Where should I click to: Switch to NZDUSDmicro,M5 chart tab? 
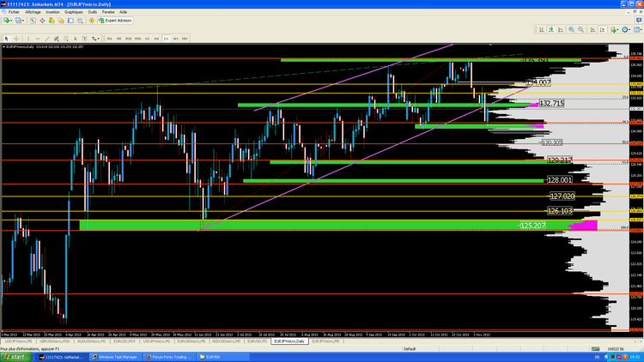pyautogui.click(x=227, y=341)
